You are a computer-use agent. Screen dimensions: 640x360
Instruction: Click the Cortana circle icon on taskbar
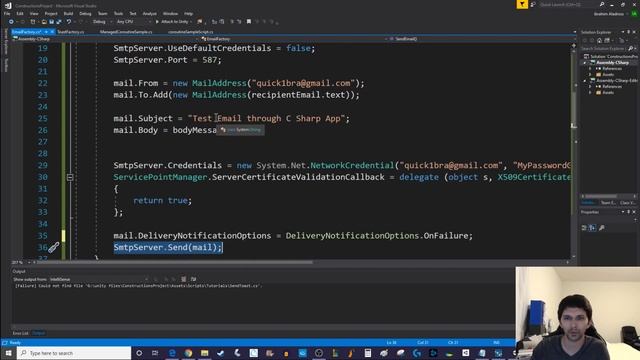pos(139,353)
